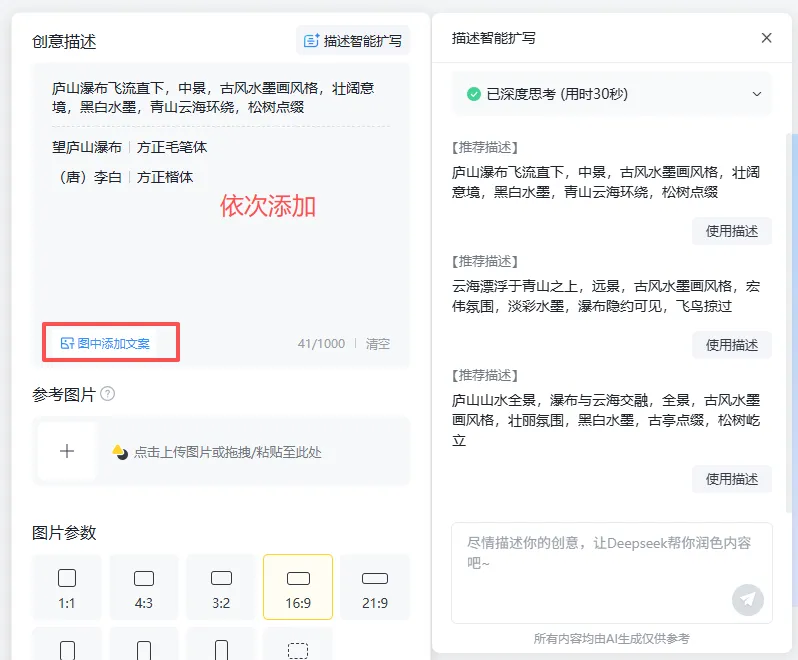The width and height of the screenshot is (798, 660).
Task: Click the 方正楷体 font label
Action: [165, 177]
